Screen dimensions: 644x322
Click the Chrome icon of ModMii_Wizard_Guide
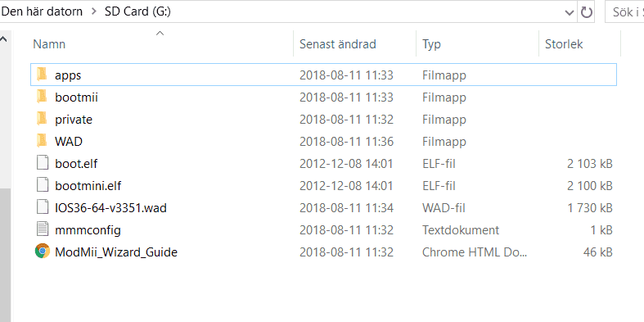point(43,252)
